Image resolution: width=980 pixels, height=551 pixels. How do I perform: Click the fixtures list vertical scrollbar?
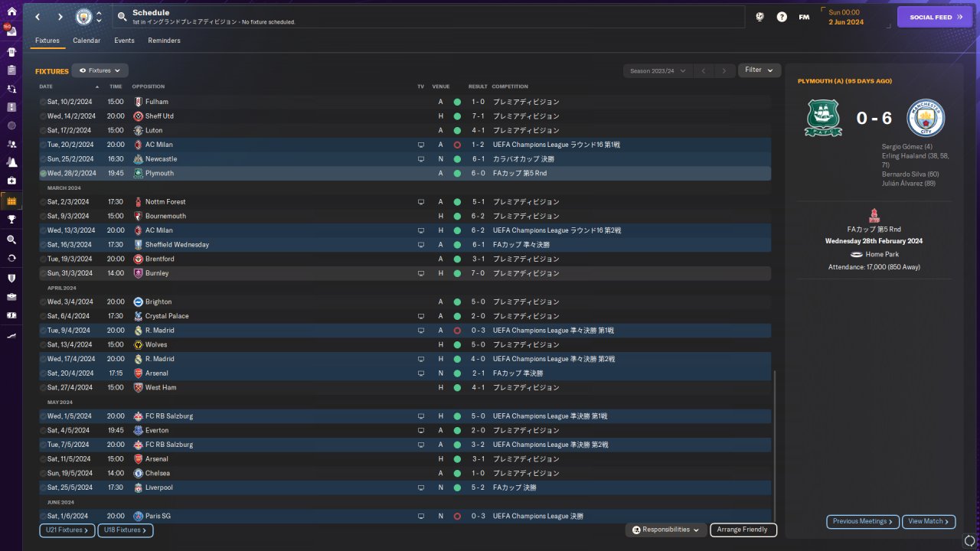[x=775, y=448]
